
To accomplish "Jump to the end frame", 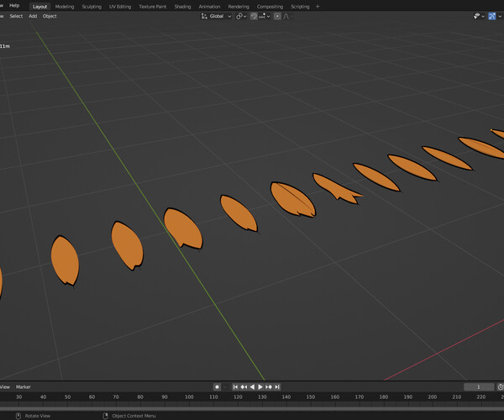I will (x=277, y=387).
